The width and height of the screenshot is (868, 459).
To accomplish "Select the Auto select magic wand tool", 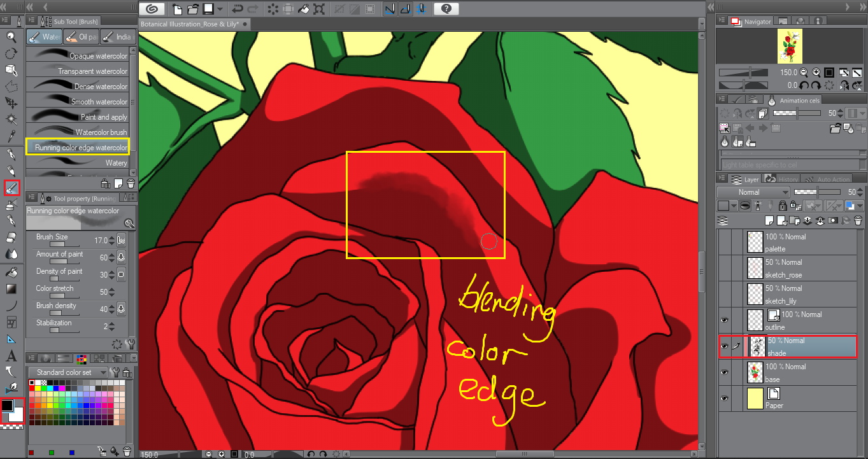I will (11, 119).
